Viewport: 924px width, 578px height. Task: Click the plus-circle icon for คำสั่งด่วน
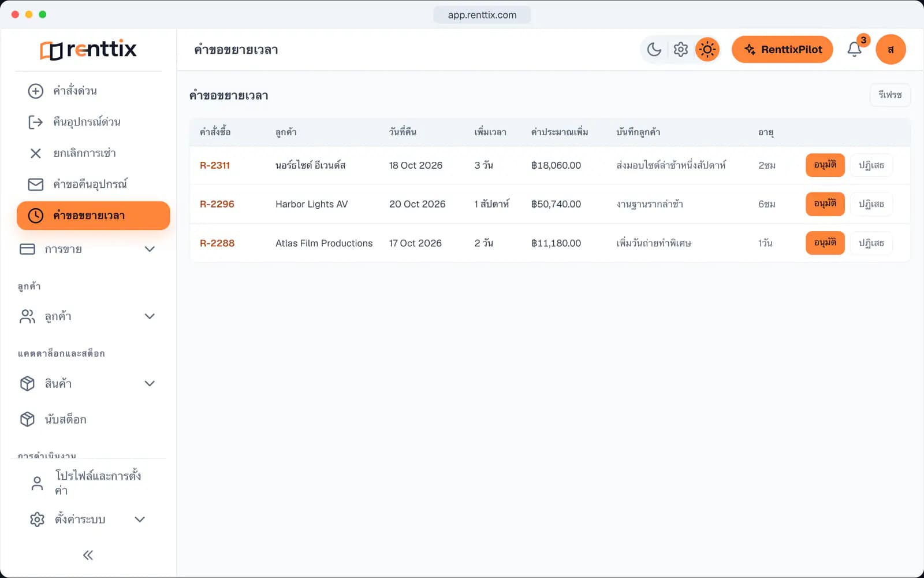pyautogui.click(x=36, y=91)
